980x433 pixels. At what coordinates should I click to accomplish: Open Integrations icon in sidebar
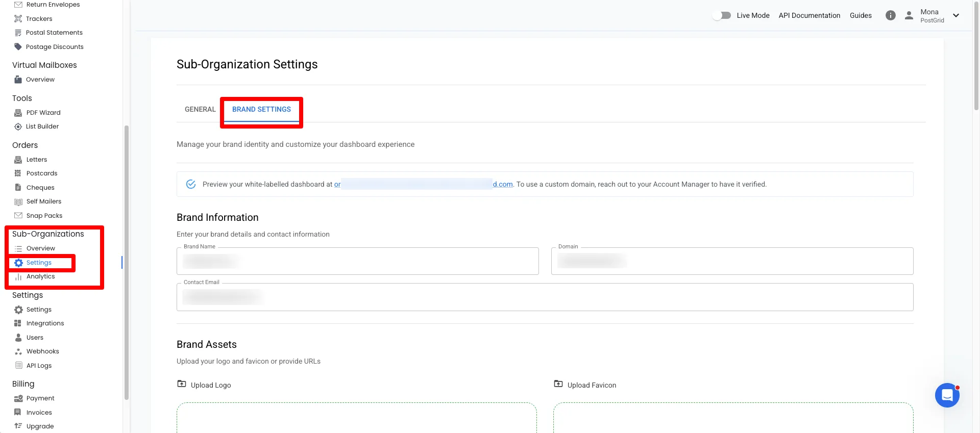18,323
